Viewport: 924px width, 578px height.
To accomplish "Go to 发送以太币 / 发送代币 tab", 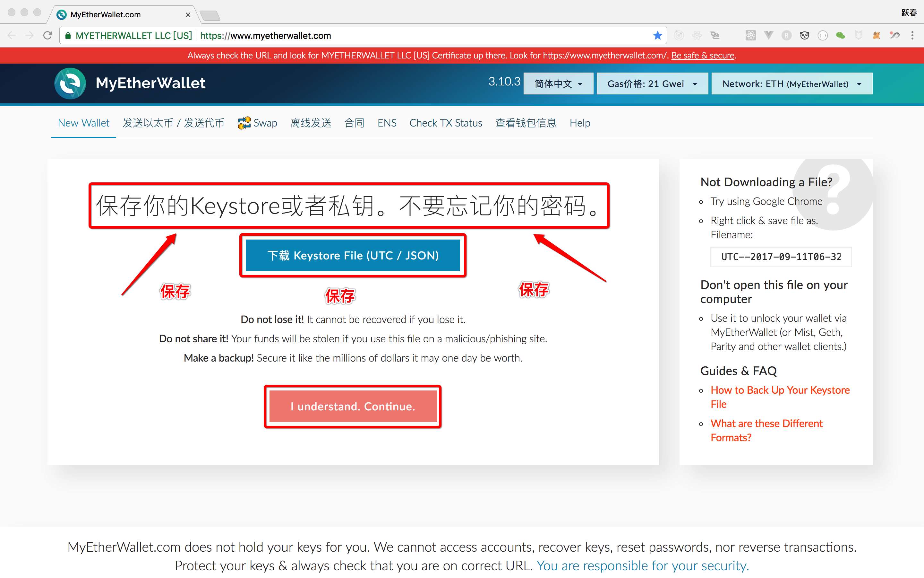I will (173, 123).
